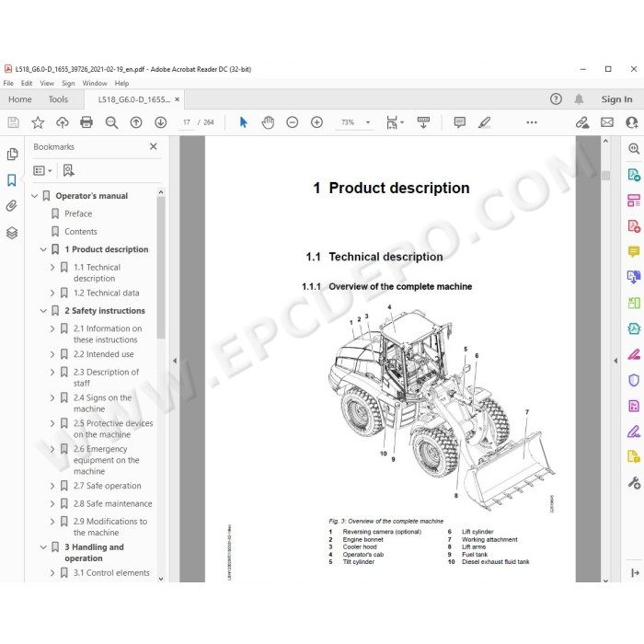Open the more tools wrench icon
The image size is (644, 644).
pos(634,483)
